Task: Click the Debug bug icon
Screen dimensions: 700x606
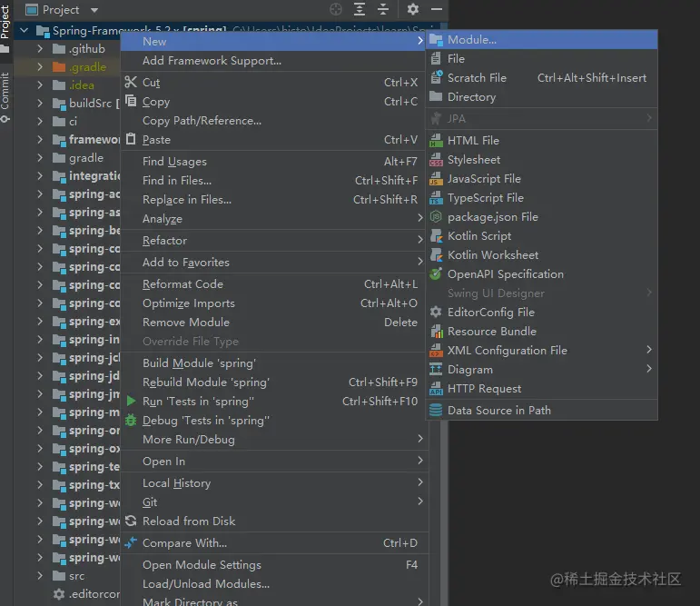Action: 131,420
